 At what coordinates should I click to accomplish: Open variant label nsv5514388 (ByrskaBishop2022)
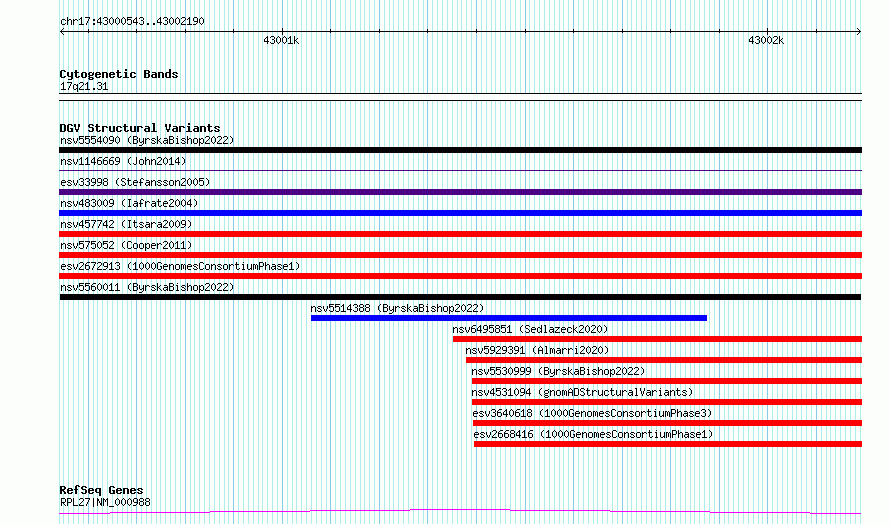click(x=397, y=308)
